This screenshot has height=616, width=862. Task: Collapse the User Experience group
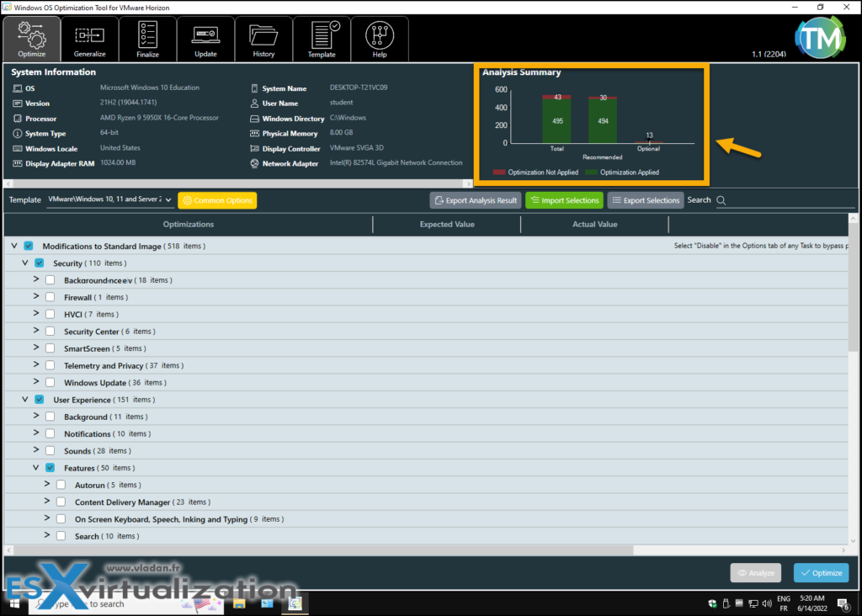pyautogui.click(x=24, y=399)
